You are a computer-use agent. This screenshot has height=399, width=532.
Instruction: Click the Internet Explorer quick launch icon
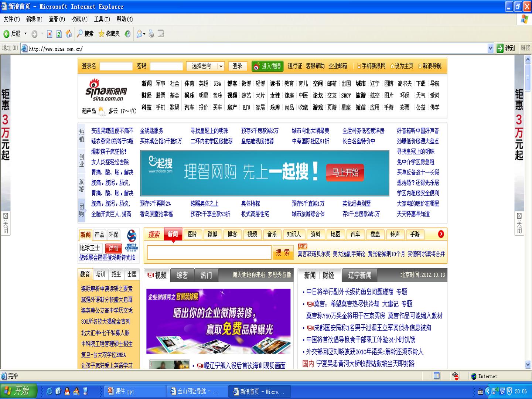(49, 391)
